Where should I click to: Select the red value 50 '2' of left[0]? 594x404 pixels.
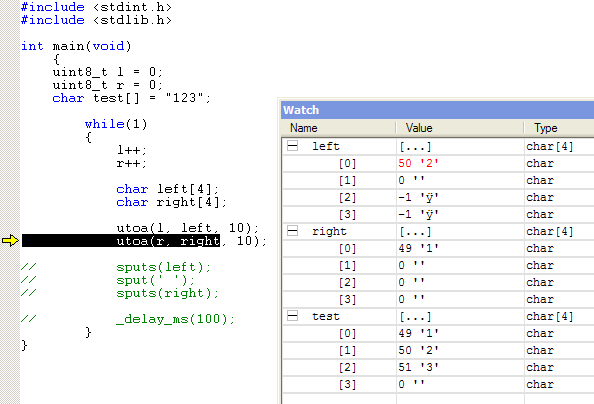[x=418, y=163]
